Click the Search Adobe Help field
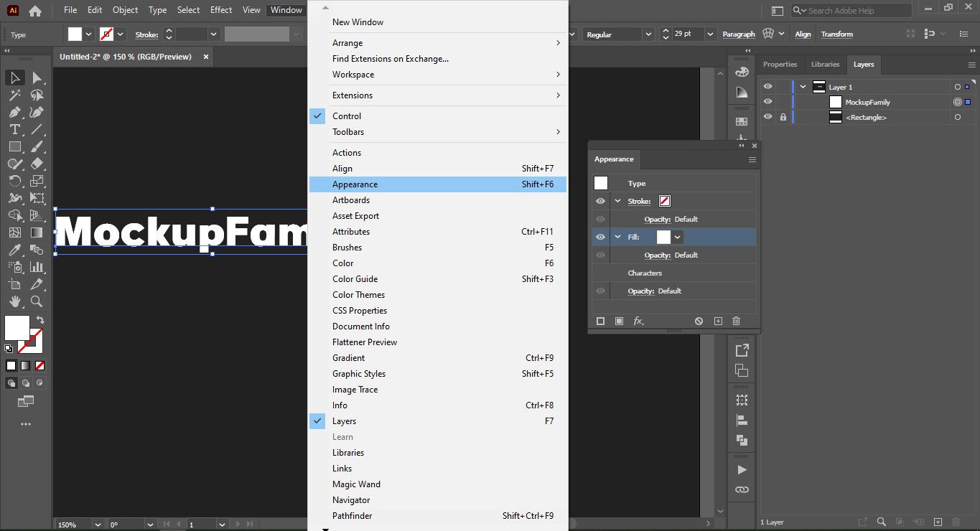 (x=854, y=11)
